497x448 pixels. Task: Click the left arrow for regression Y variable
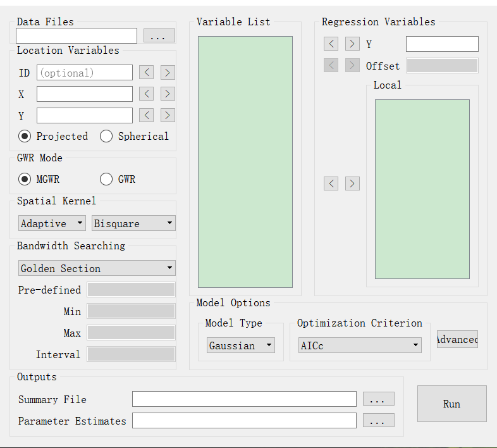click(331, 44)
